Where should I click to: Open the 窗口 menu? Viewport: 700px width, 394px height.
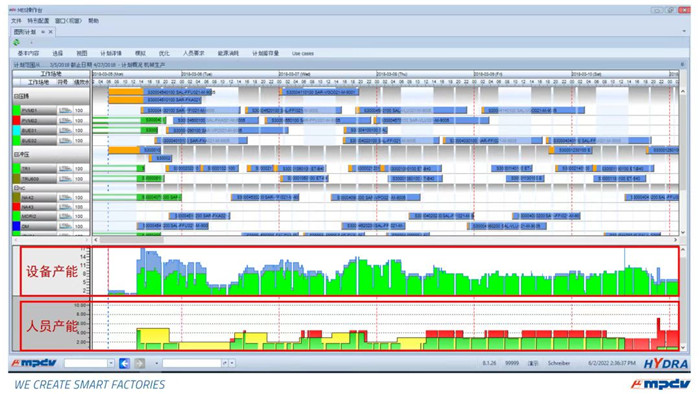pos(68,21)
